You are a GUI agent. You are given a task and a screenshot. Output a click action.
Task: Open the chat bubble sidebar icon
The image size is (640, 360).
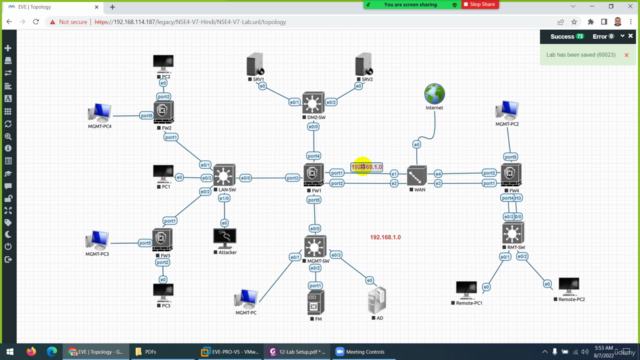click(x=8, y=186)
